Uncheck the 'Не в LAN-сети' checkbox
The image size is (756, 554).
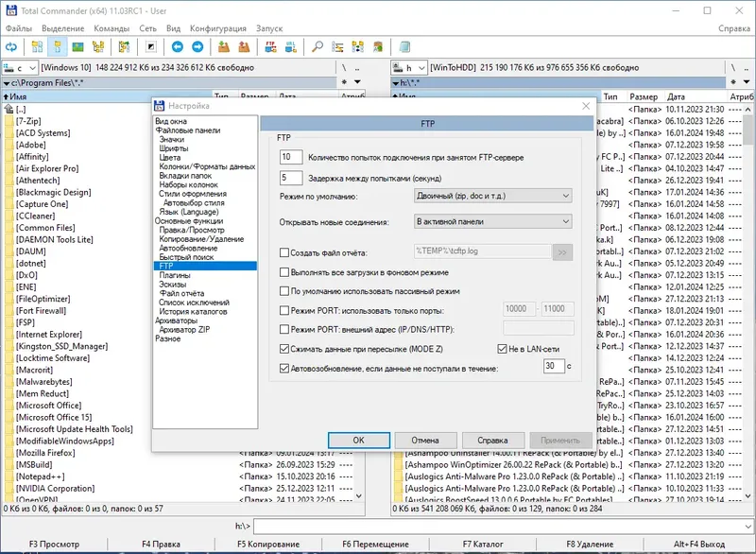point(502,349)
